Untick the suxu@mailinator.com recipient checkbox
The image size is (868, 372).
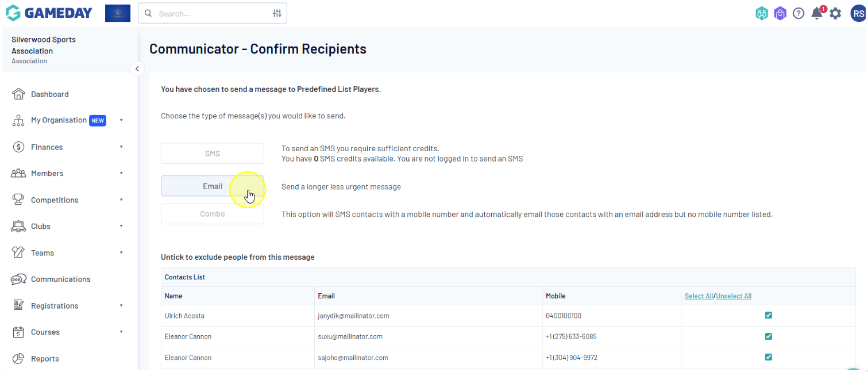768,336
